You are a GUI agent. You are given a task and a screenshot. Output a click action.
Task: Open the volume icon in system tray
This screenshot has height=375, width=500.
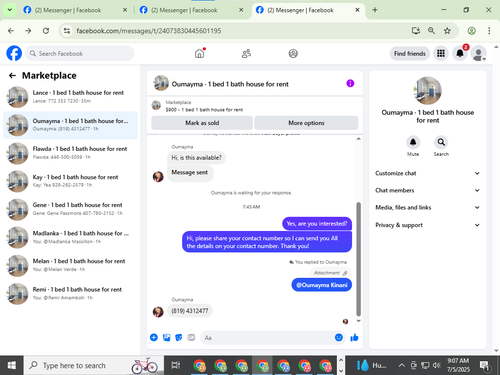click(x=436, y=365)
